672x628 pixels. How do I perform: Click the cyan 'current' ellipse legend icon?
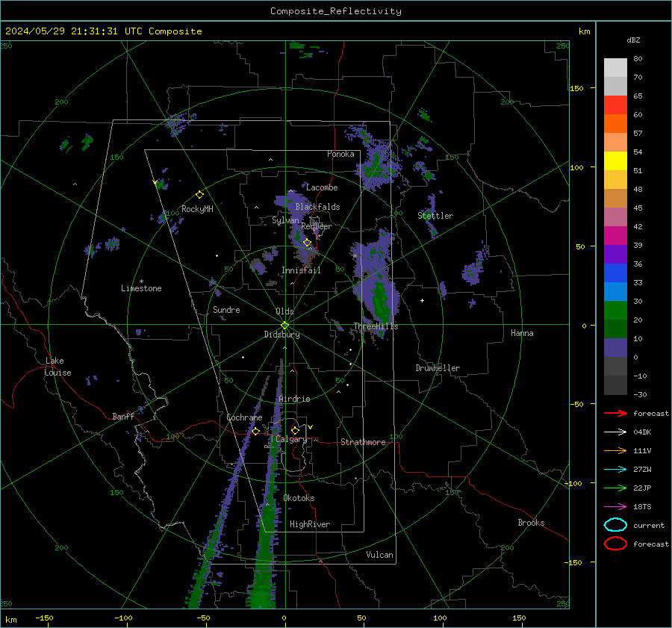[615, 525]
